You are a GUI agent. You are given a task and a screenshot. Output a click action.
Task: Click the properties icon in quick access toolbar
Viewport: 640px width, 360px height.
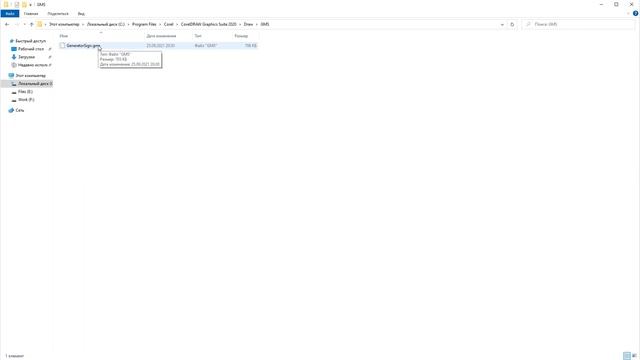17,4
